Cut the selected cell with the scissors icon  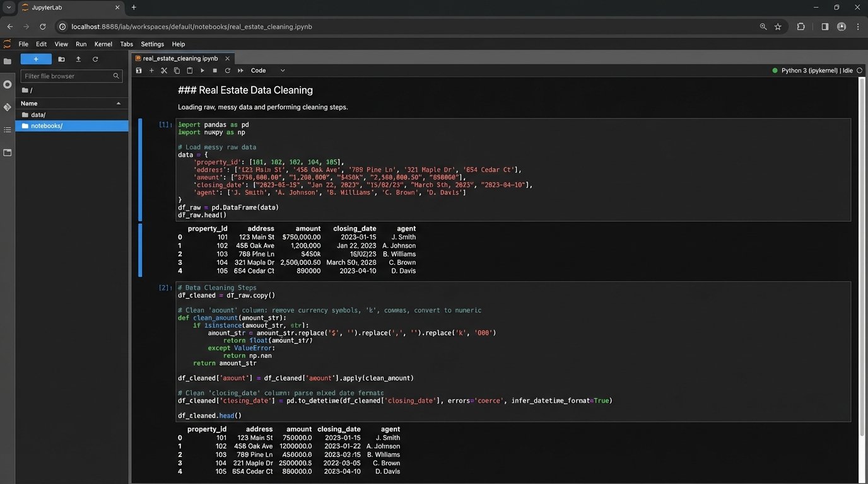(x=164, y=71)
